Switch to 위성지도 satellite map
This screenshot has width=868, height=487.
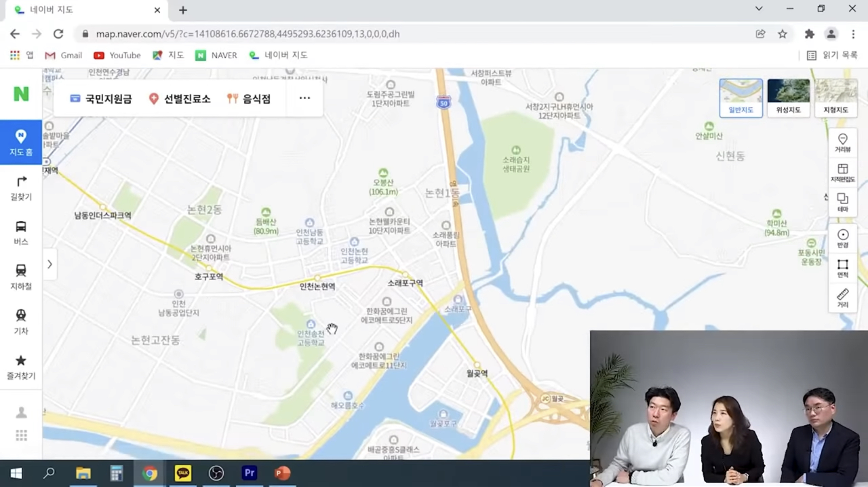pyautogui.click(x=789, y=98)
